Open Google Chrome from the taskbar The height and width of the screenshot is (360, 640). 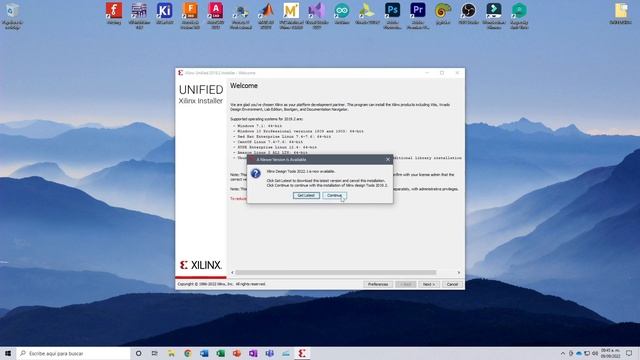click(187, 353)
